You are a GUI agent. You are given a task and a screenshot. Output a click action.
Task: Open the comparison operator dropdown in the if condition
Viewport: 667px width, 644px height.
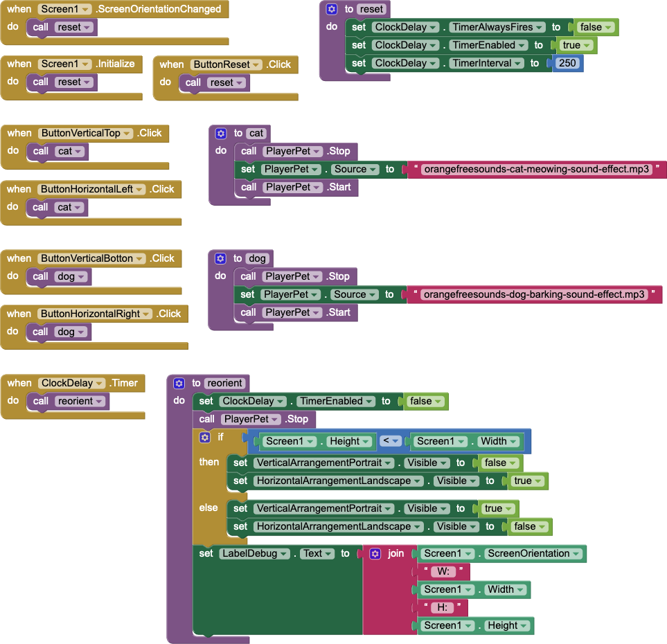point(390,441)
